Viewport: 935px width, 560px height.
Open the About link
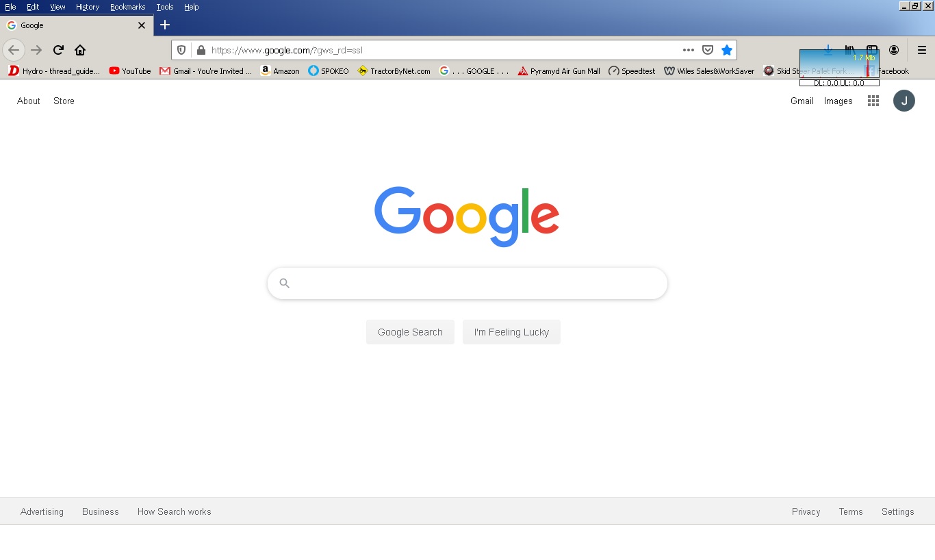pyautogui.click(x=29, y=101)
